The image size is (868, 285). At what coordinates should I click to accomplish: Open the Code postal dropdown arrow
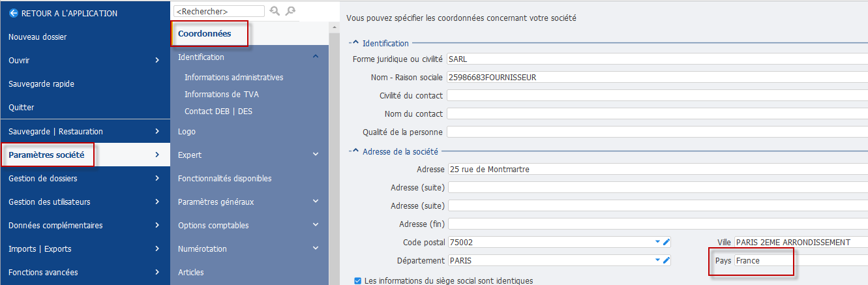657,242
